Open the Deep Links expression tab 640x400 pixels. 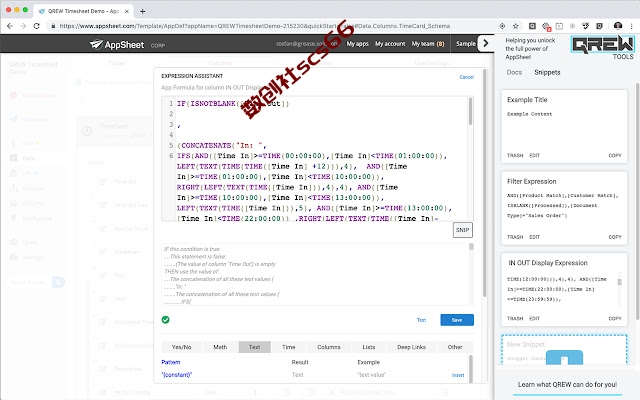(x=411, y=347)
